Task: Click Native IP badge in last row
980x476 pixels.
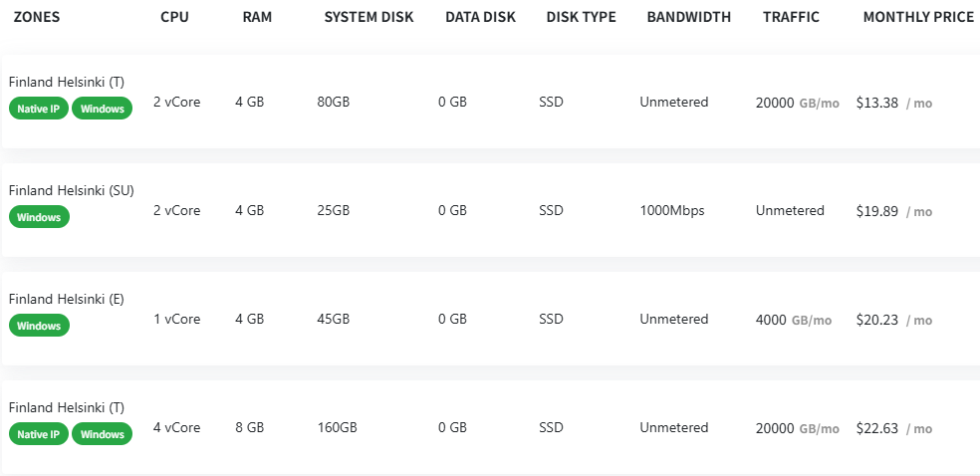Action: pos(39,434)
